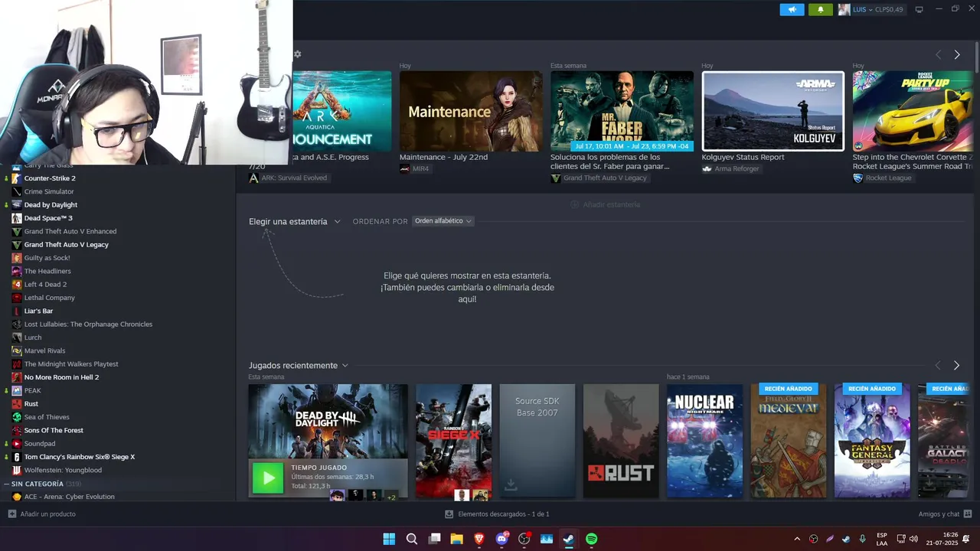
Task: Click Soundpad app icon in list
Action: tap(17, 444)
